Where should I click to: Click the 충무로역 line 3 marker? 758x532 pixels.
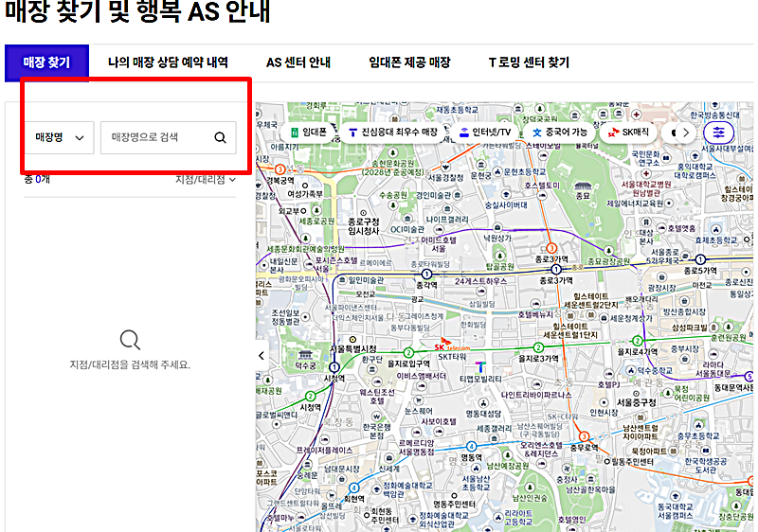(x=584, y=437)
